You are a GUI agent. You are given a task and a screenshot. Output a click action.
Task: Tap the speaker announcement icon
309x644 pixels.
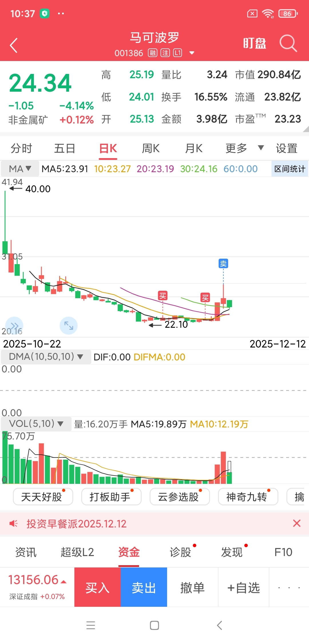coord(13,524)
